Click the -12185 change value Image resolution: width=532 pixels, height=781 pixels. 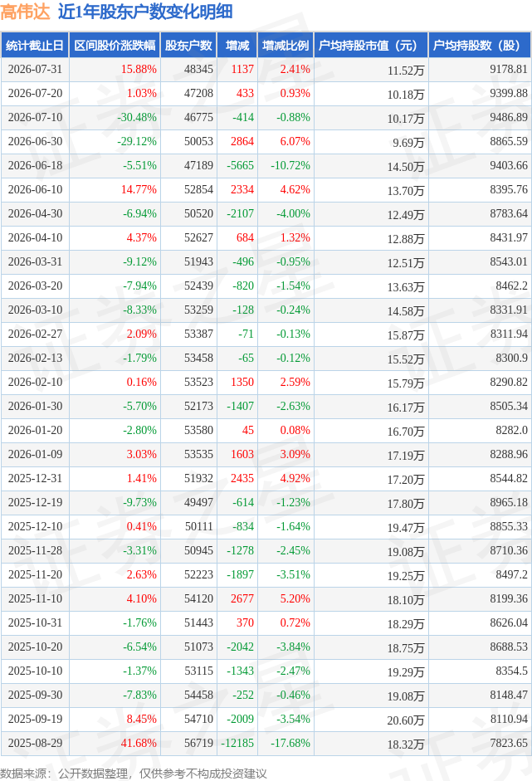pyautogui.click(x=237, y=743)
